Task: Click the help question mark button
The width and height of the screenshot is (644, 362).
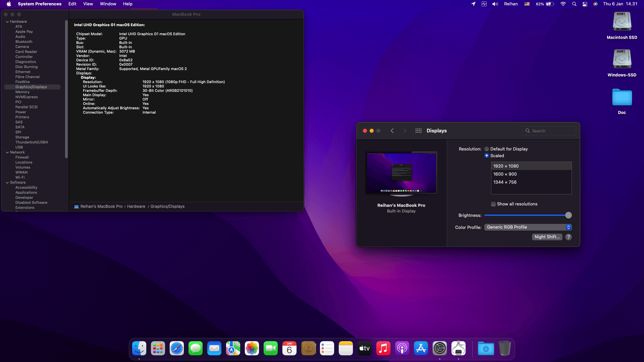Action: [x=569, y=237]
